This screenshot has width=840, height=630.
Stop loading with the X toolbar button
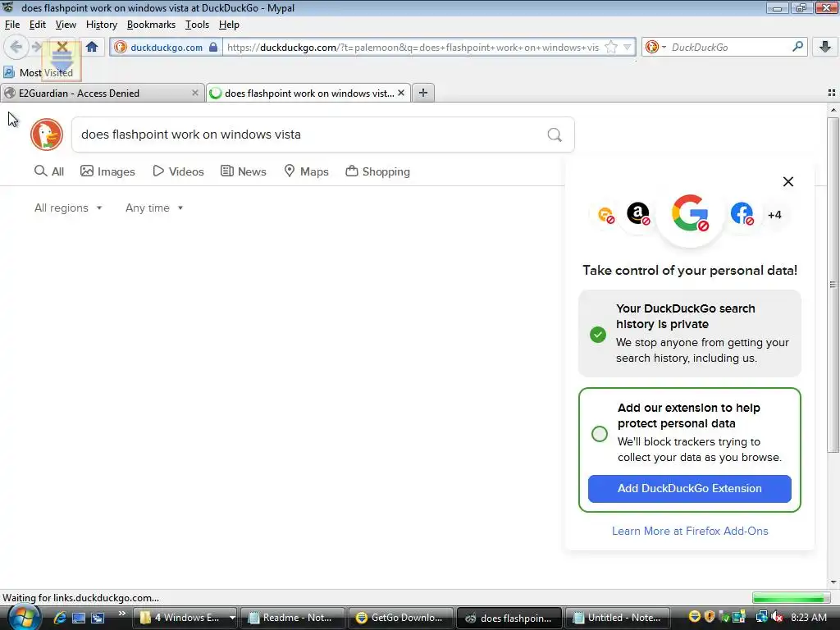(x=62, y=47)
